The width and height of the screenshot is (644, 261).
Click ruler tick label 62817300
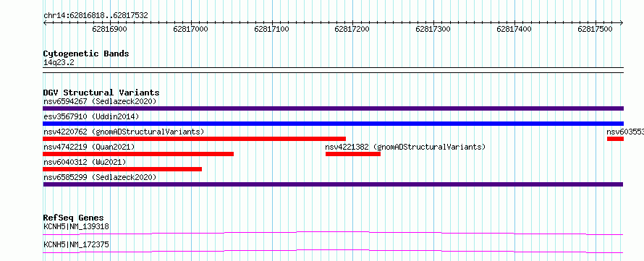tap(433, 29)
